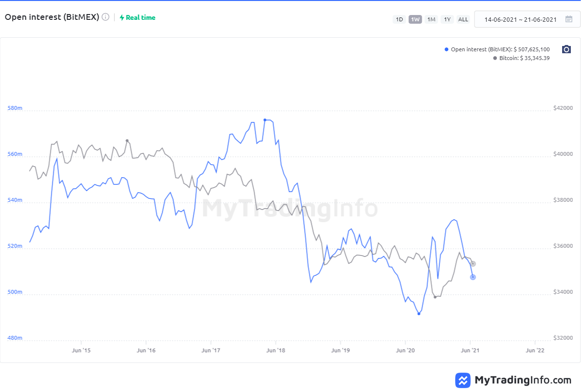Click the lowest point marker on blue line
Viewport: 581px width, 392px height.
point(419,314)
